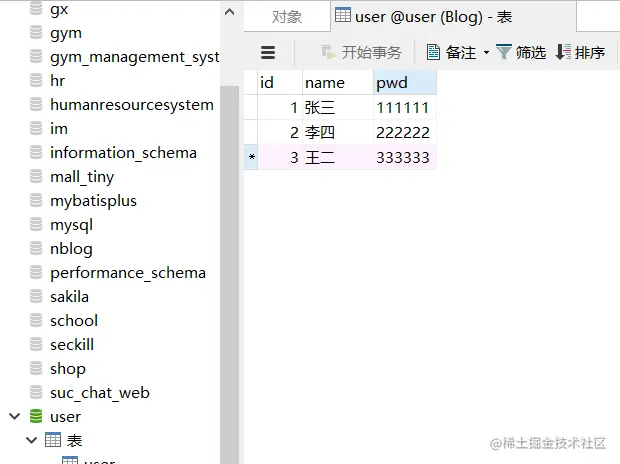The width and height of the screenshot is (620, 464).
Task: Select the im database
Action: tap(59, 129)
